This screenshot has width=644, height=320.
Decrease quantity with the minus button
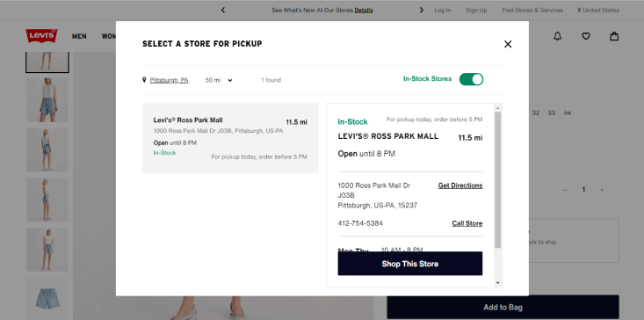pyautogui.click(x=565, y=190)
